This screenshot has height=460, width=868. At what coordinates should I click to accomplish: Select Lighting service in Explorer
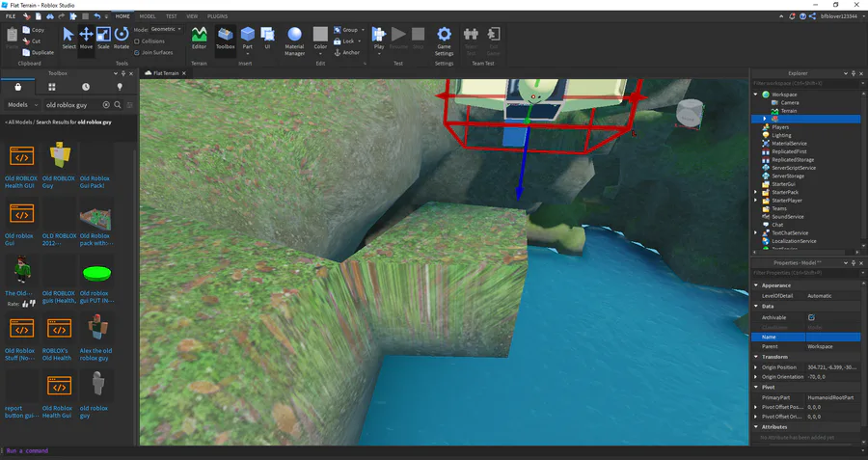(781, 135)
